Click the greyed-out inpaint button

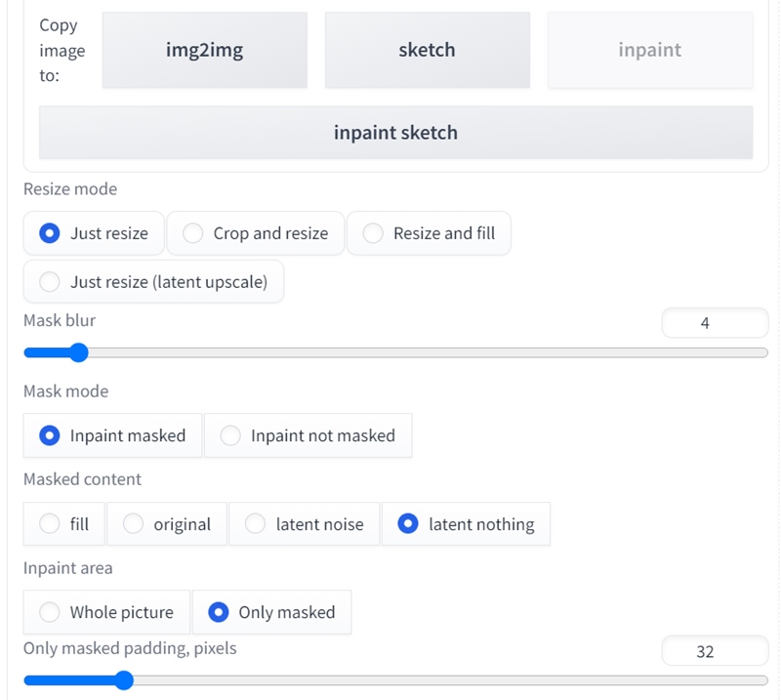[x=650, y=51]
